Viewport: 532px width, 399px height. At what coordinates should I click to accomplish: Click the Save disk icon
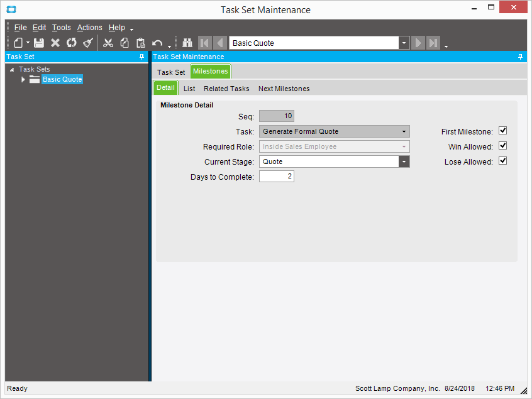[x=39, y=43]
